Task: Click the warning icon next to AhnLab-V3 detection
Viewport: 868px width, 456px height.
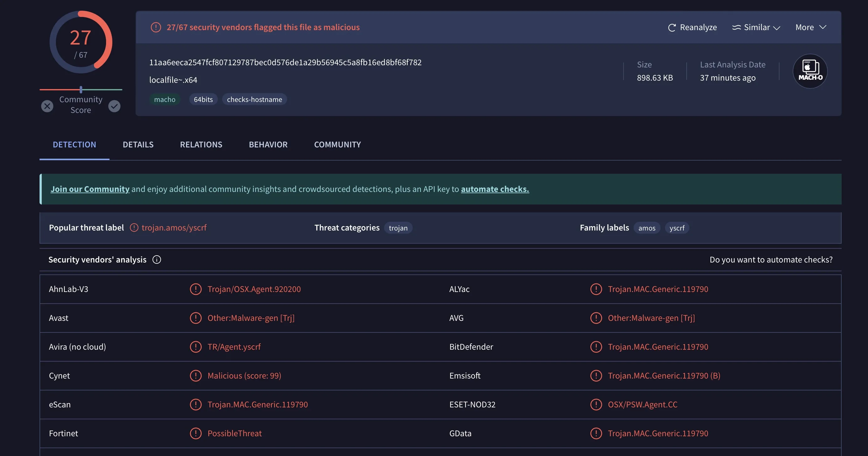Action: pyautogui.click(x=196, y=289)
